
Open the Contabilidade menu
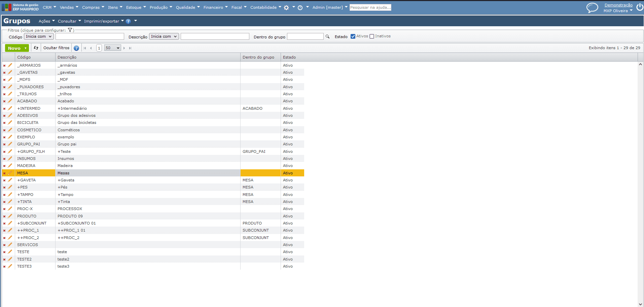tap(266, 7)
